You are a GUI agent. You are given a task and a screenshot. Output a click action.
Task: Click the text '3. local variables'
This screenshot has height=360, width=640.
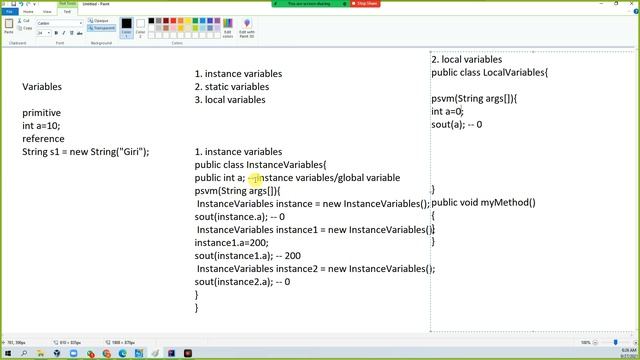point(230,100)
